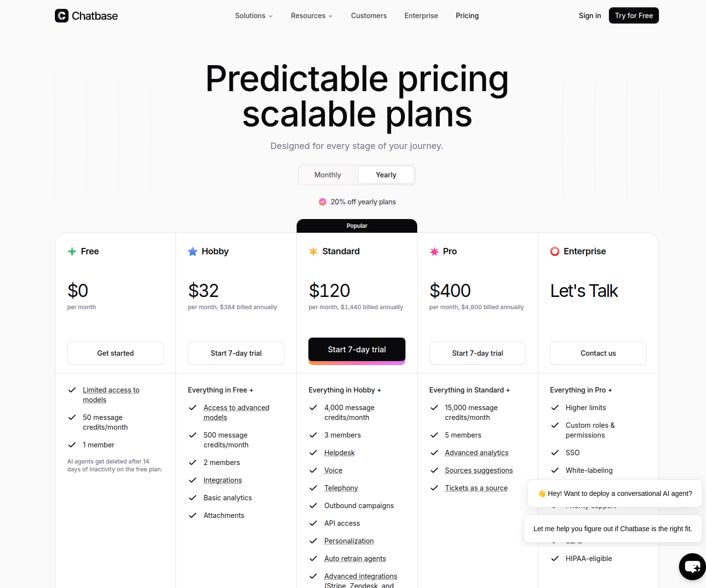Click the Chatbase logo icon
706x588 pixels.
tap(62, 16)
